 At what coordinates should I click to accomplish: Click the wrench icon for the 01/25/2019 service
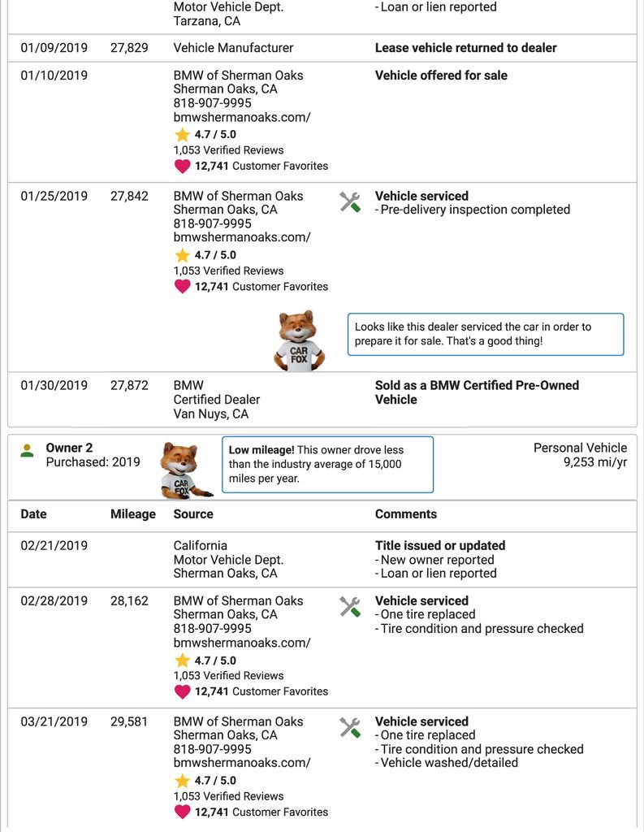pos(350,202)
